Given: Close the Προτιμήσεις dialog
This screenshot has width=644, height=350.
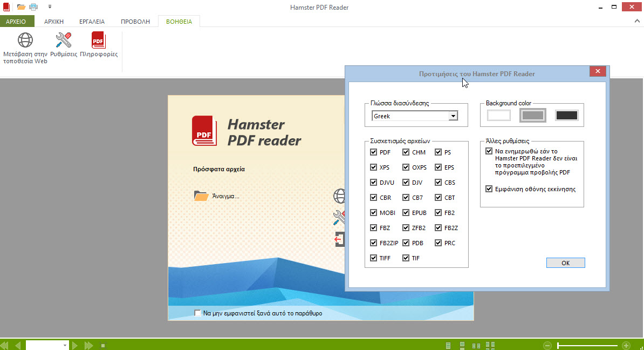Looking at the screenshot, I should click(x=598, y=71).
